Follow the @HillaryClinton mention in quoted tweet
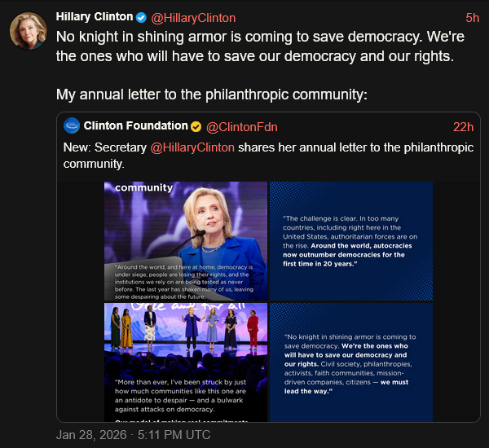Viewport: 489px width, 448px height. tap(192, 147)
